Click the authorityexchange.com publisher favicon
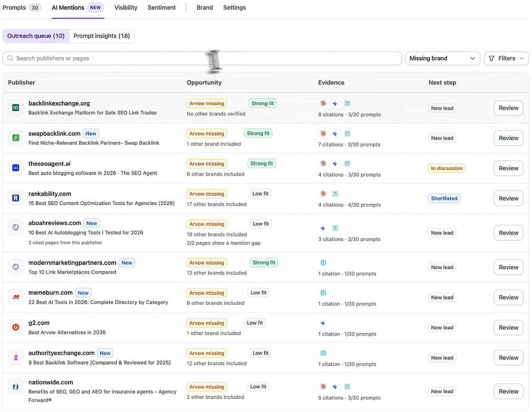The image size is (532, 412). tap(16, 357)
